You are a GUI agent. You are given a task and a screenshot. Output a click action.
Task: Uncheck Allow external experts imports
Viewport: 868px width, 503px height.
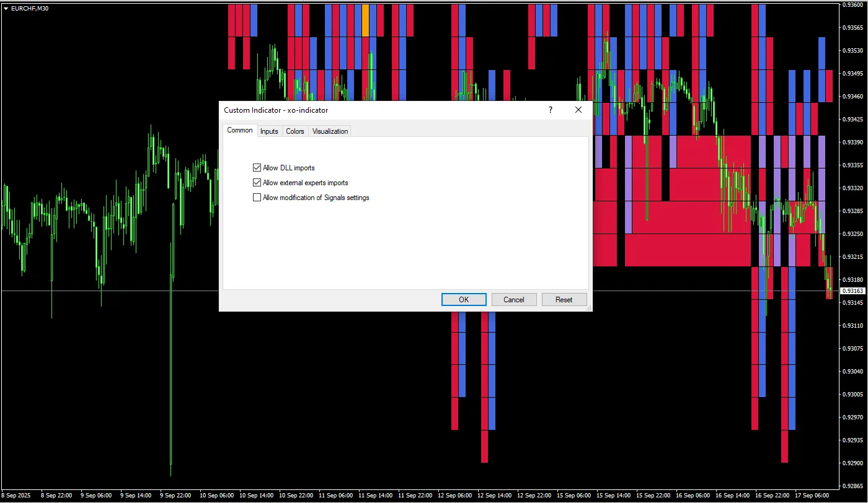click(x=257, y=183)
